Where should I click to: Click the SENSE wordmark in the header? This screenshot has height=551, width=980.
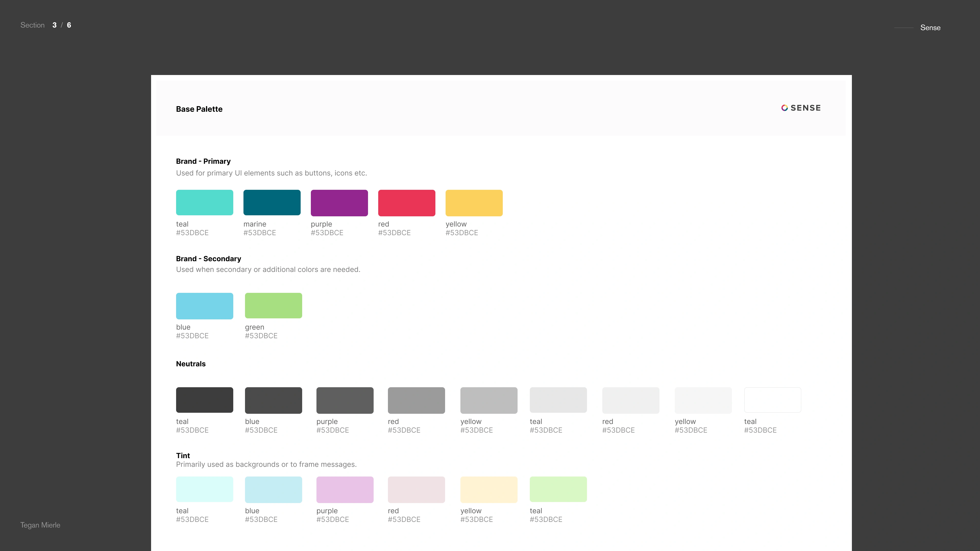pyautogui.click(x=805, y=108)
